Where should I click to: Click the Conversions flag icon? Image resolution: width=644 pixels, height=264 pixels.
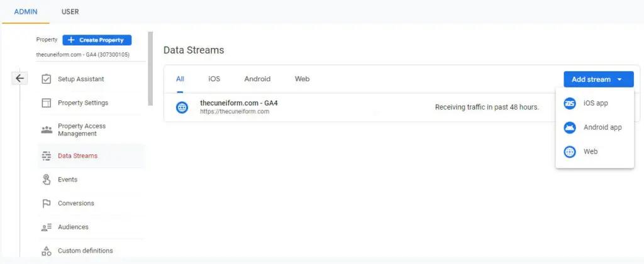[x=47, y=204]
